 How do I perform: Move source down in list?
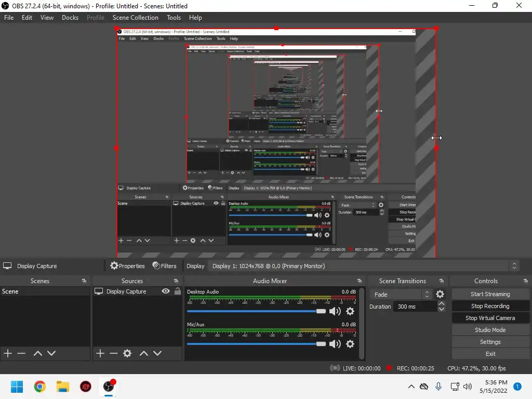point(157,353)
